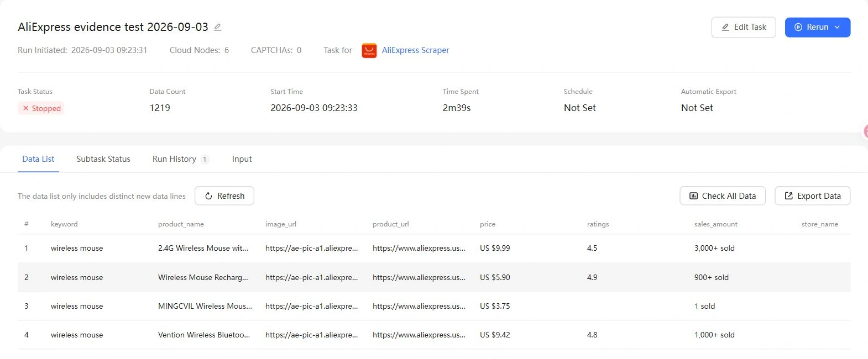Click the CAPTCHAs: 0 label
868x359 pixels.
(x=276, y=50)
